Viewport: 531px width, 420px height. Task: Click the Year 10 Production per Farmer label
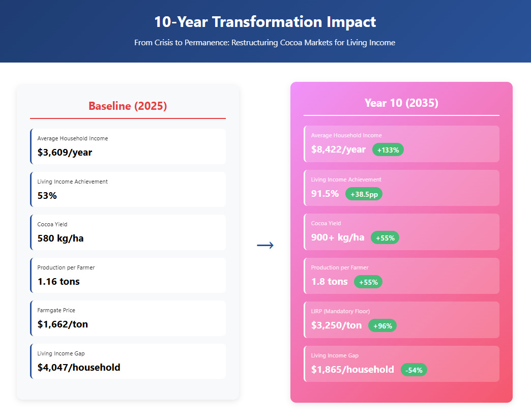(340, 267)
